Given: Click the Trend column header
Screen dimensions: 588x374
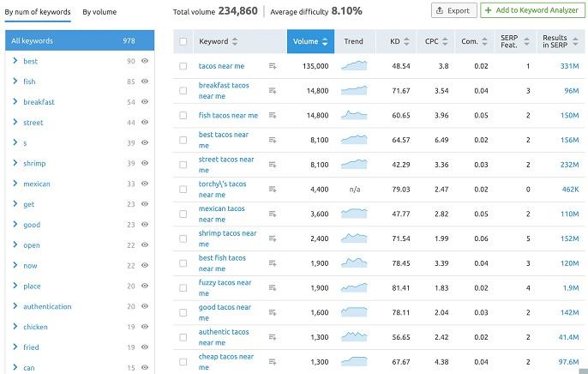Looking at the screenshot, I should coord(354,41).
